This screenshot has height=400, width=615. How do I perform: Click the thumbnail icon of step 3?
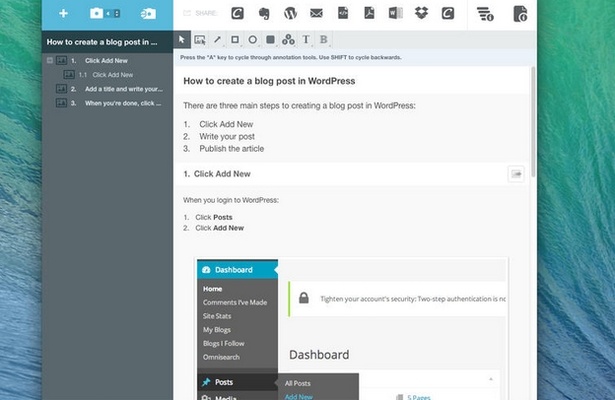[x=61, y=103]
